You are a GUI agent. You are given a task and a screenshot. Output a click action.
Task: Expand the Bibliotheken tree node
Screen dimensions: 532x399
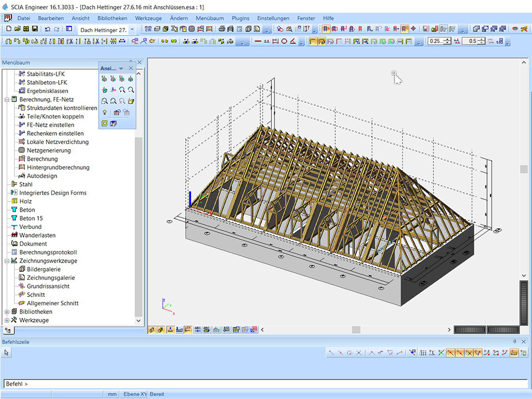(7, 312)
